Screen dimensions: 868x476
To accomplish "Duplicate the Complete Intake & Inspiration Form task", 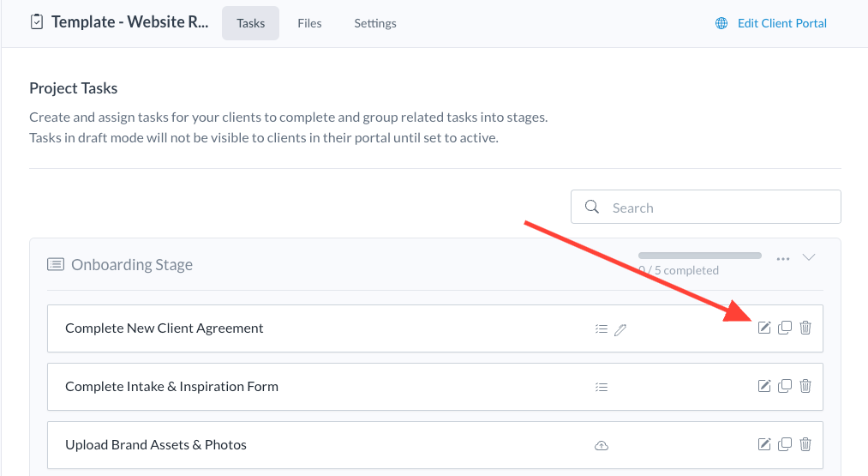I will [785, 386].
